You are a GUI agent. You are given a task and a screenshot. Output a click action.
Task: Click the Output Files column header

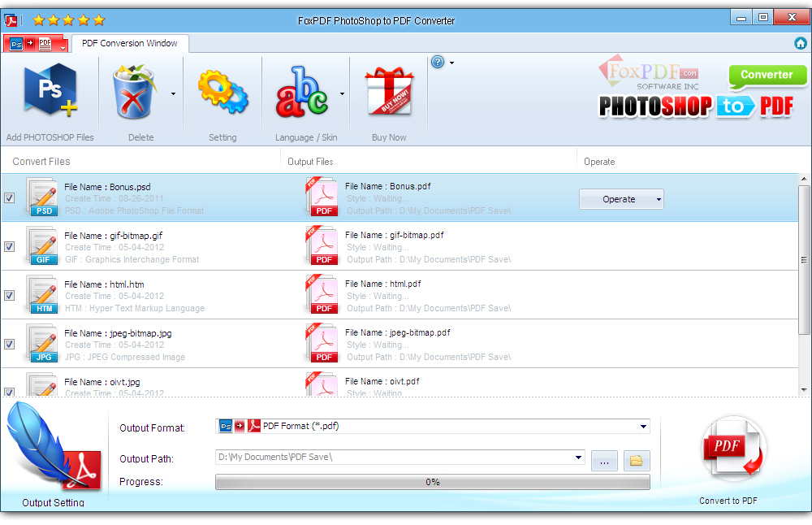(310, 161)
